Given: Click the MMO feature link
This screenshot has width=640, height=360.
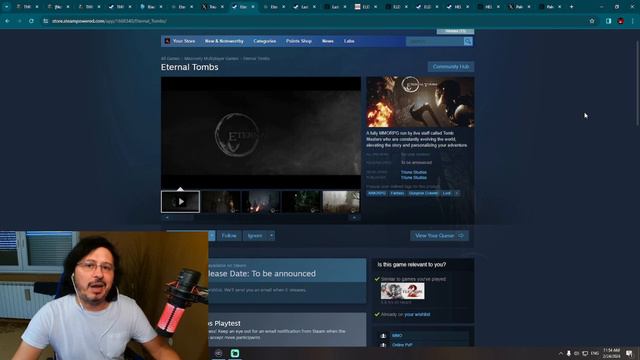Looking at the screenshot, I should pos(397,336).
